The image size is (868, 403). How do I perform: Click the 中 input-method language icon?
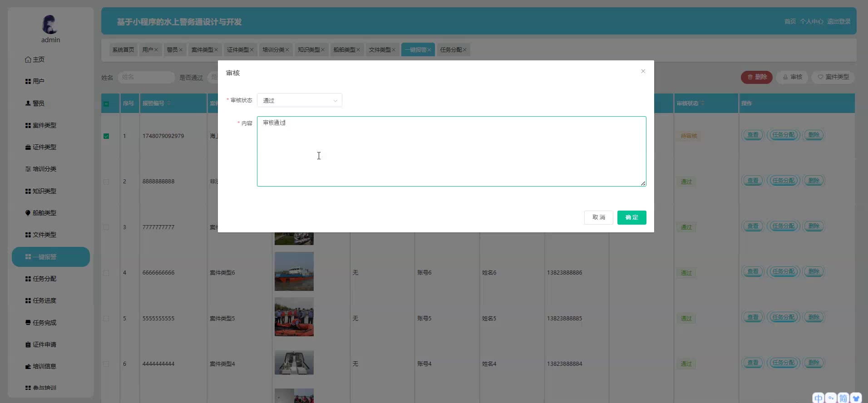coord(818,398)
